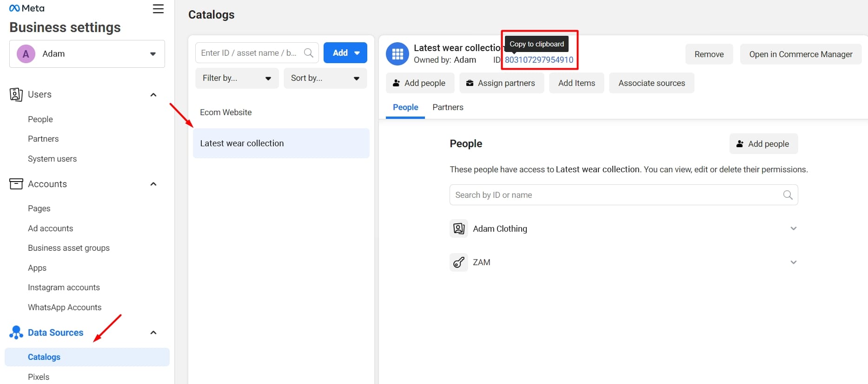Screen dimensions: 868x384
Task: Switch to the People tab
Action: tap(405, 107)
